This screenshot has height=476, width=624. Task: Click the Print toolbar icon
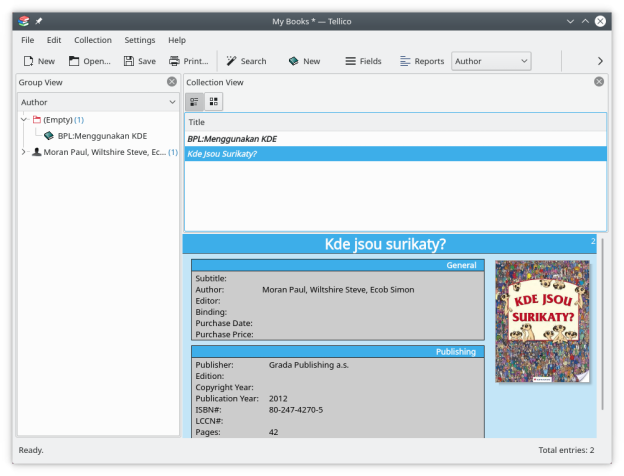click(175, 61)
